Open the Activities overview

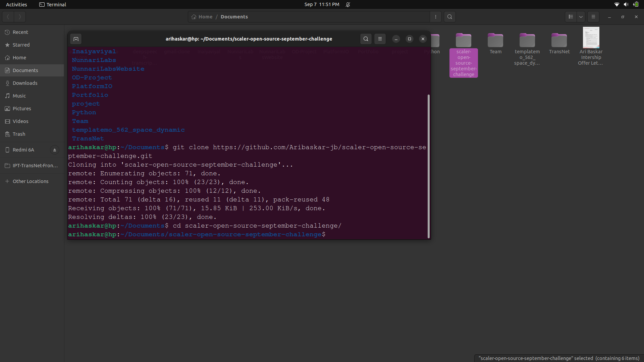16,4
